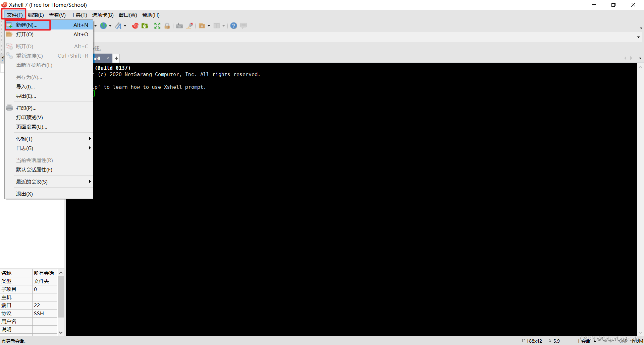This screenshot has width=644, height=345.
Task: Open the 窗口(W) menu
Action: 128,15
